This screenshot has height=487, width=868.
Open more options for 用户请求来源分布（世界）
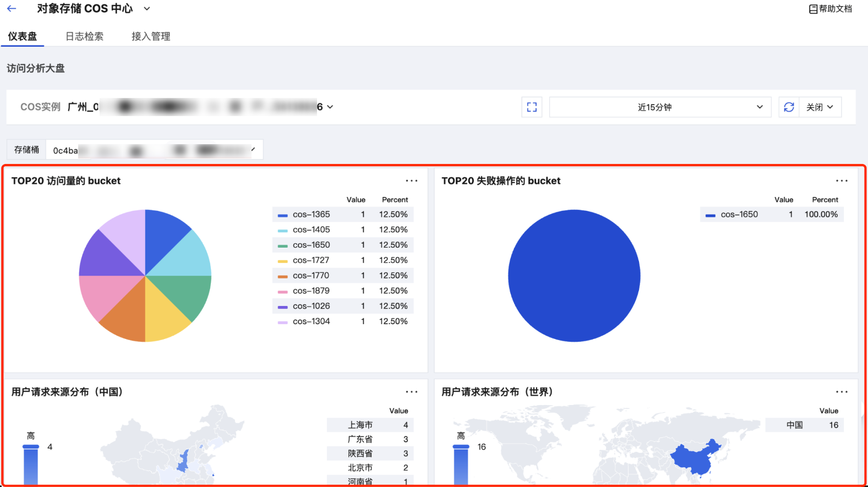coord(842,392)
